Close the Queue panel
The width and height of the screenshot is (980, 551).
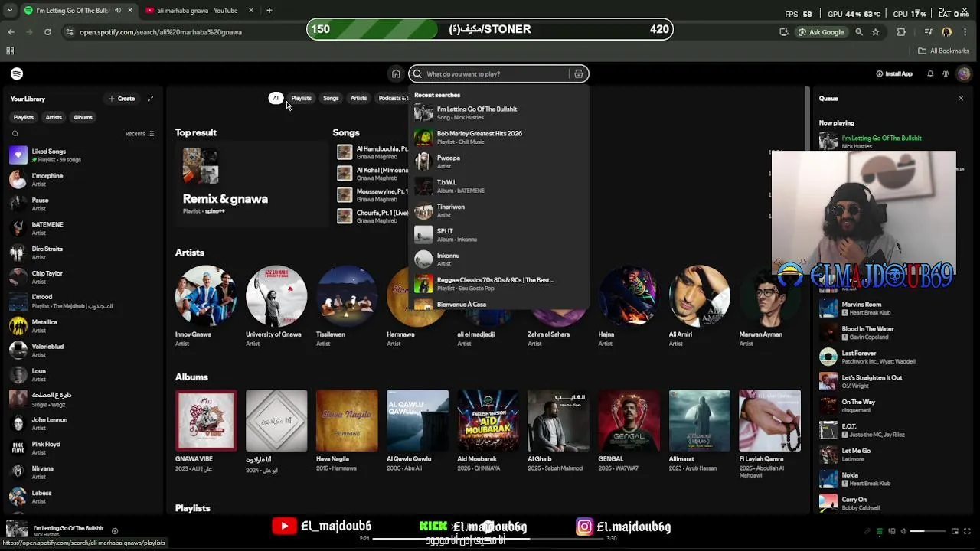pyautogui.click(x=961, y=99)
